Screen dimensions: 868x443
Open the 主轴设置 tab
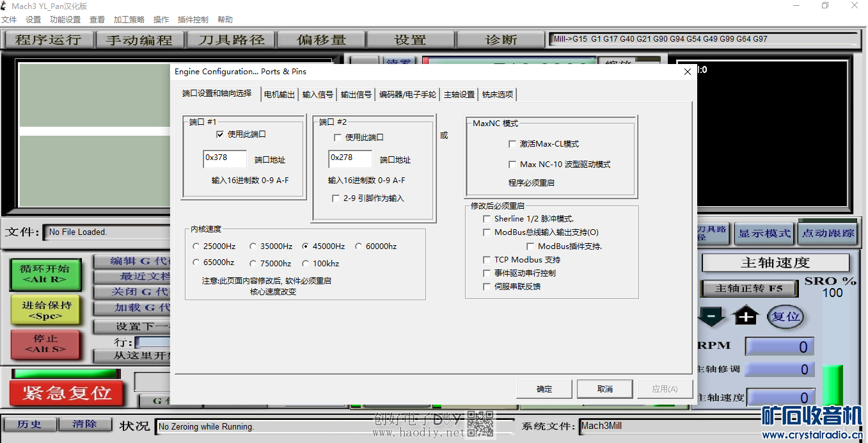click(459, 95)
